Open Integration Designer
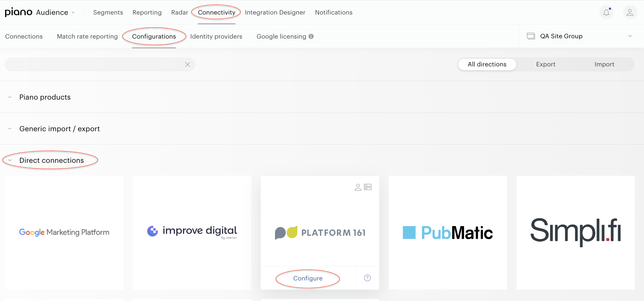This screenshot has width=644, height=301. [x=275, y=12]
